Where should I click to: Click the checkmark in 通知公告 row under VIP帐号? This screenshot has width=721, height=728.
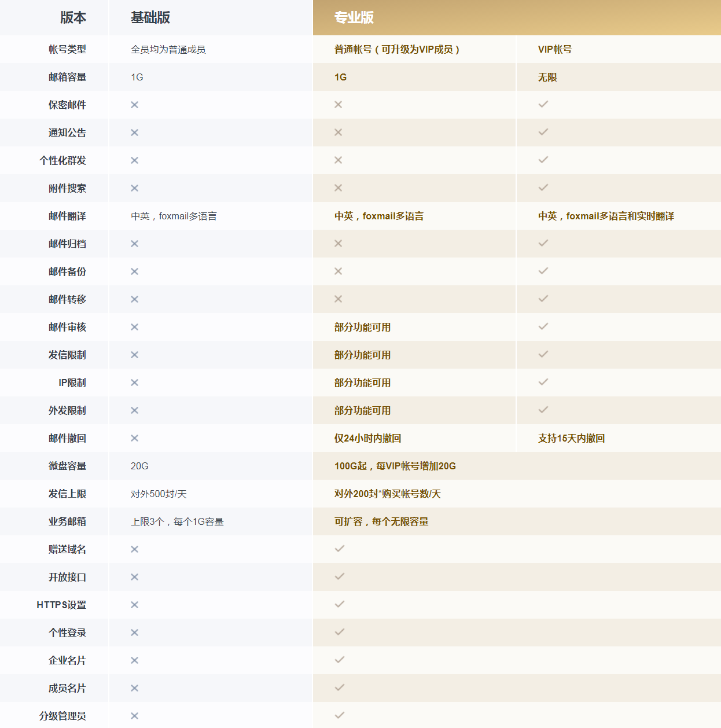coord(543,132)
